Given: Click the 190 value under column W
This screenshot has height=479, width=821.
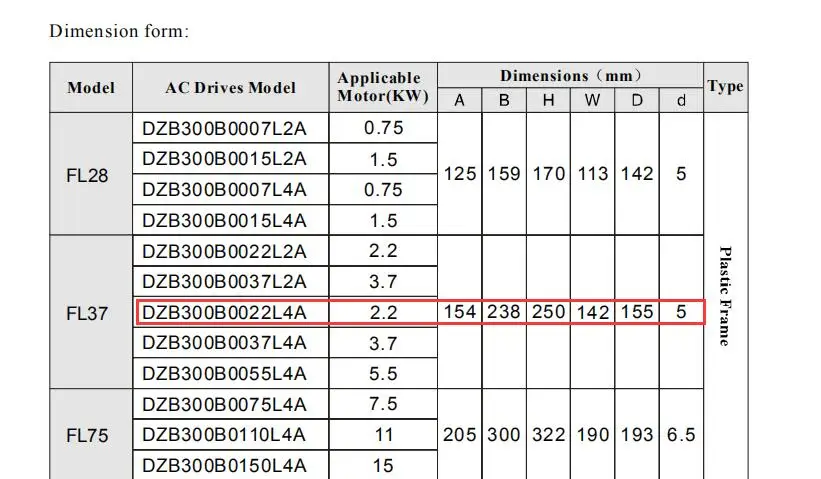Looking at the screenshot, I should pos(593,435).
